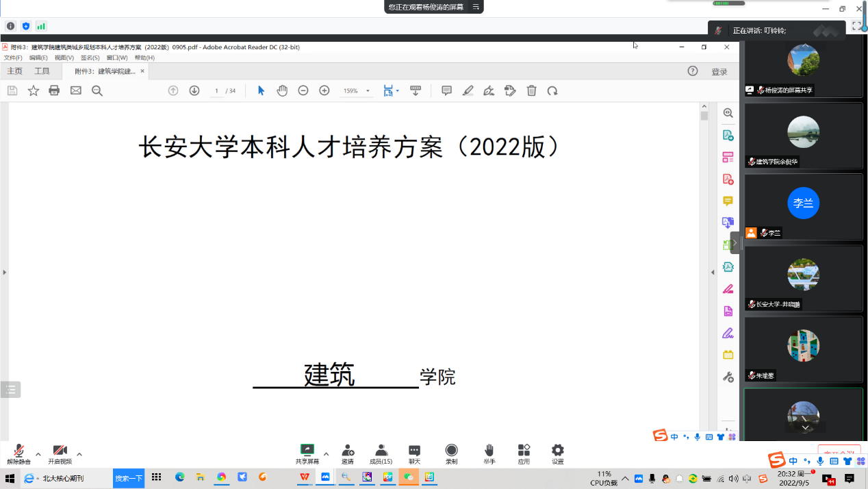Click the 登录 sign-in button
Screen dimensions: 868x489
pyautogui.click(x=719, y=72)
